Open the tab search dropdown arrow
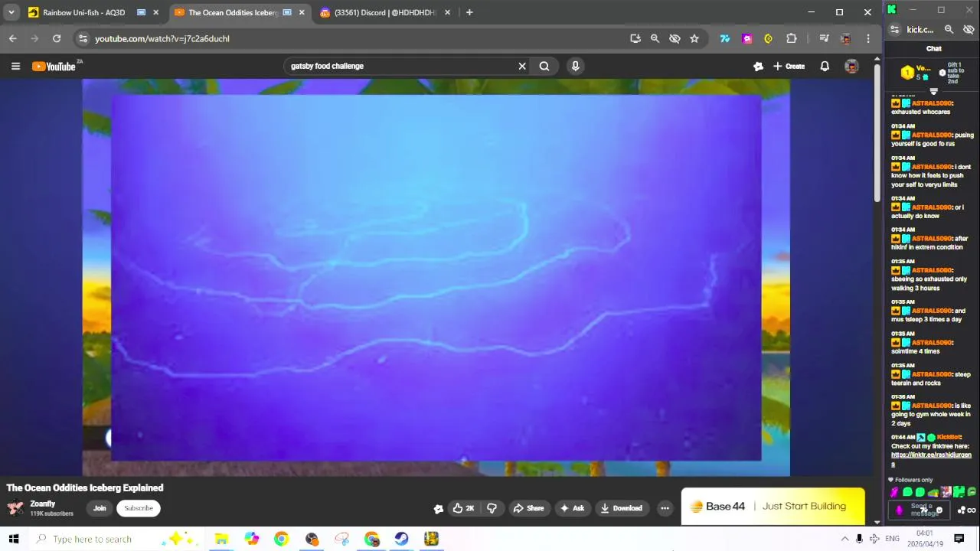 (x=11, y=12)
